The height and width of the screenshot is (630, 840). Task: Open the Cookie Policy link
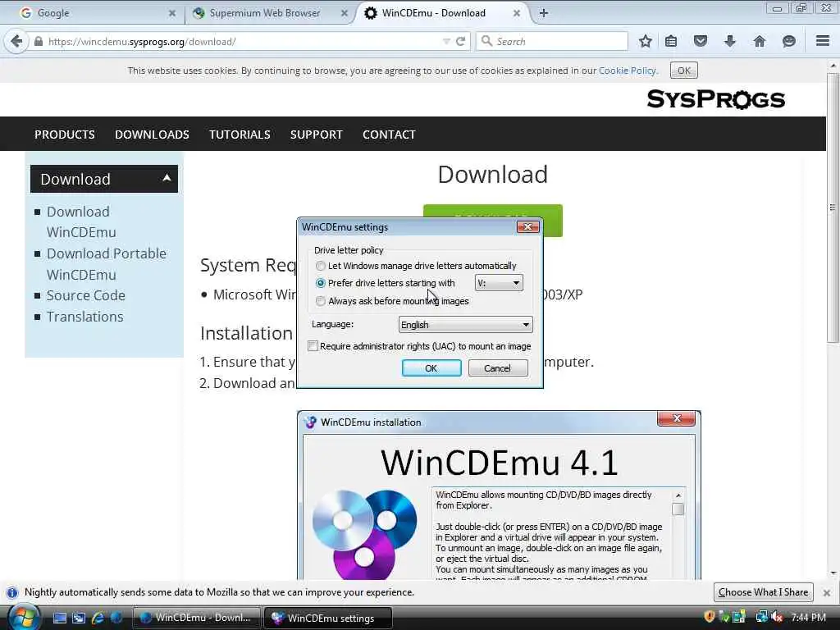coord(628,71)
